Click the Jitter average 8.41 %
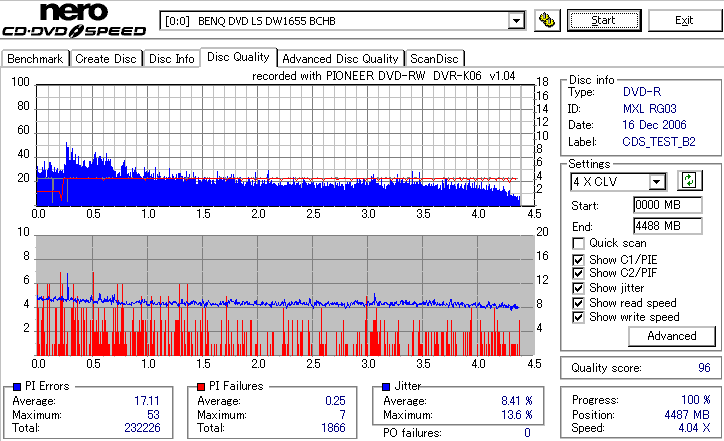Screen dimensions: 724x441 (x=517, y=401)
